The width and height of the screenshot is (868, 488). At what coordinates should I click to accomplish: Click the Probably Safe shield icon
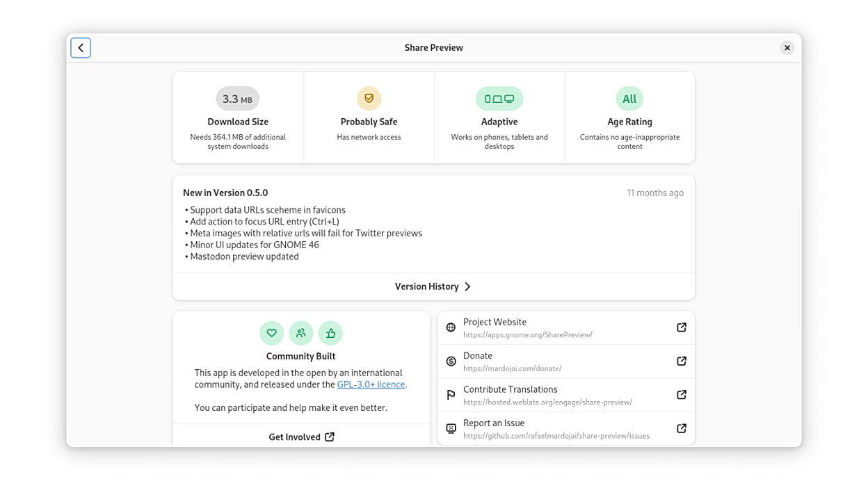tap(369, 99)
